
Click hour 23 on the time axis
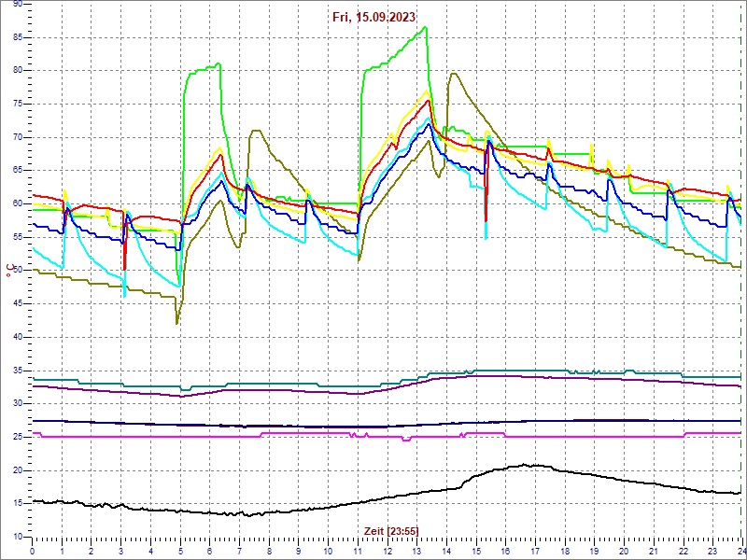click(712, 550)
